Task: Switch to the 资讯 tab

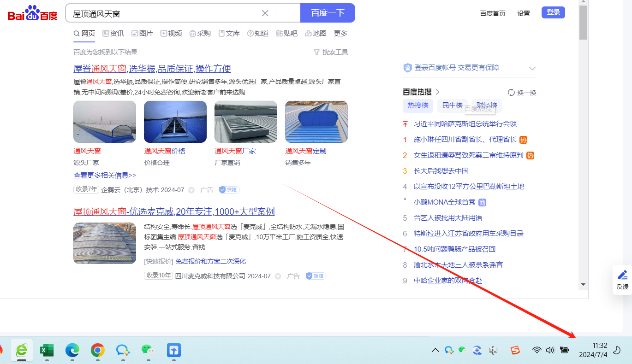Action: pyautogui.click(x=113, y=33)
